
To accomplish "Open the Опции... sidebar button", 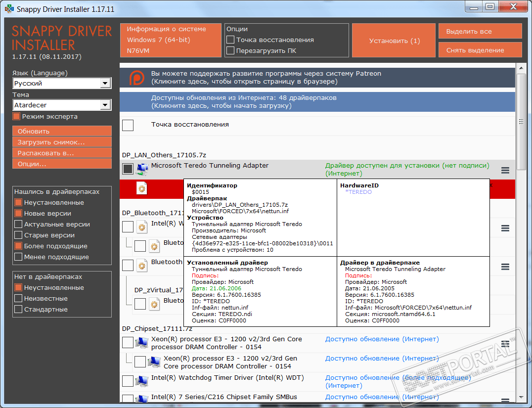I will click(62, 164).
